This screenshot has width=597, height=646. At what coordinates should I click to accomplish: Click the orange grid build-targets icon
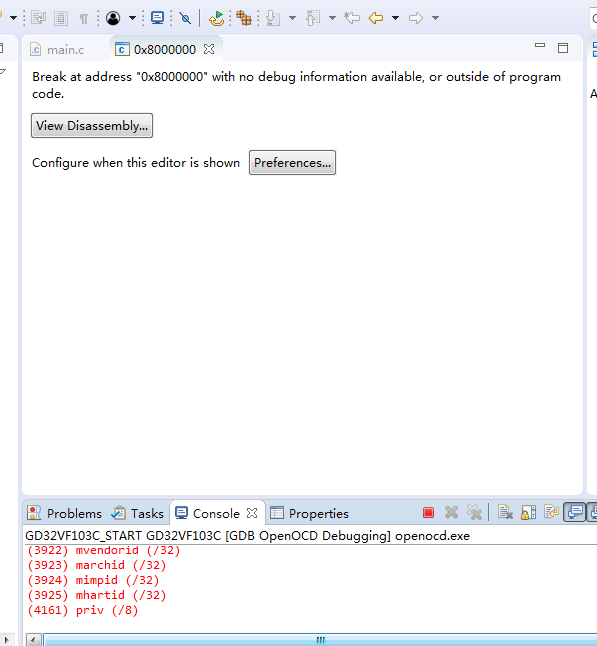click(x=243, y=18)
